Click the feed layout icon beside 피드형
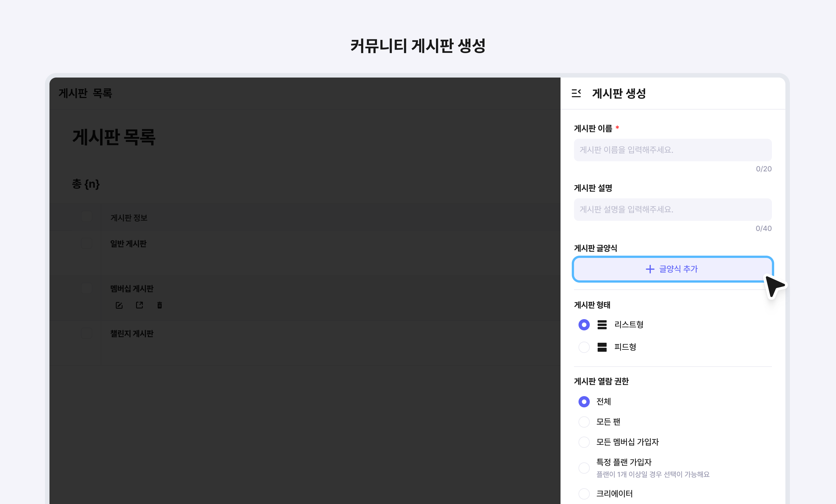 point(602,347)
